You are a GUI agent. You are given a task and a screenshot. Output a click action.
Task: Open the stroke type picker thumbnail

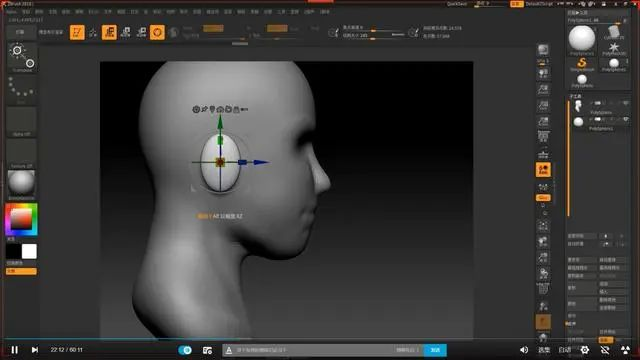tap(21, 90)
